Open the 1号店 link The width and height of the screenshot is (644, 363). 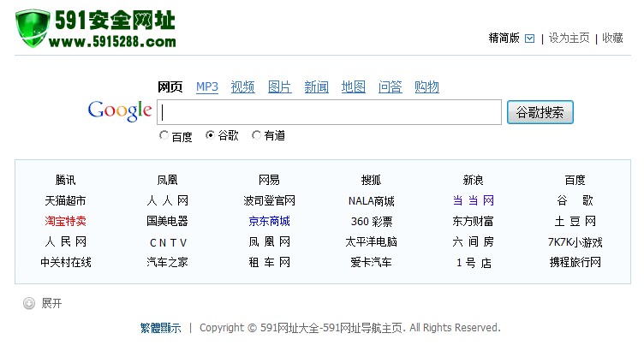point(474,263)
